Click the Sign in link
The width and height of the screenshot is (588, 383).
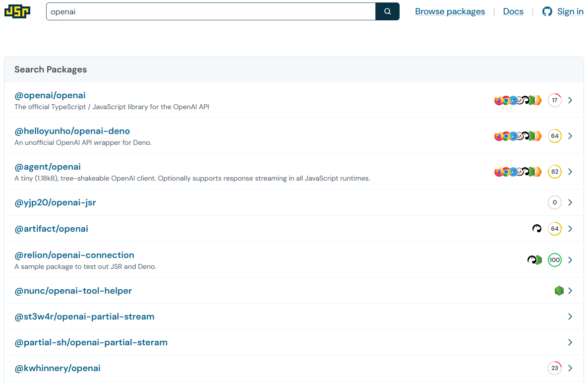(570, 11)
